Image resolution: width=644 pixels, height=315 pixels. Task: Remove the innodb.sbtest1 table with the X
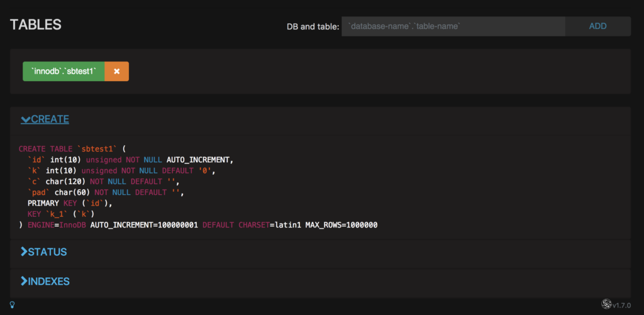pyautogui.click(x=116, y=72)
